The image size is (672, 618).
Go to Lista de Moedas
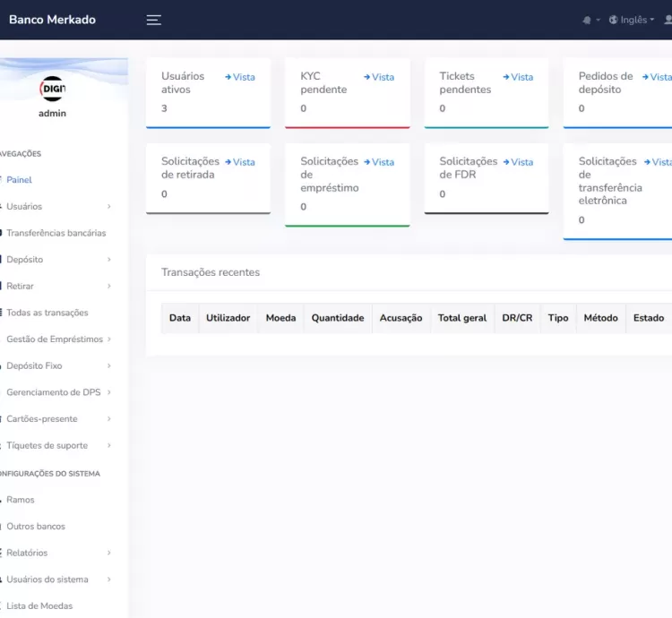tap(39, 606)
